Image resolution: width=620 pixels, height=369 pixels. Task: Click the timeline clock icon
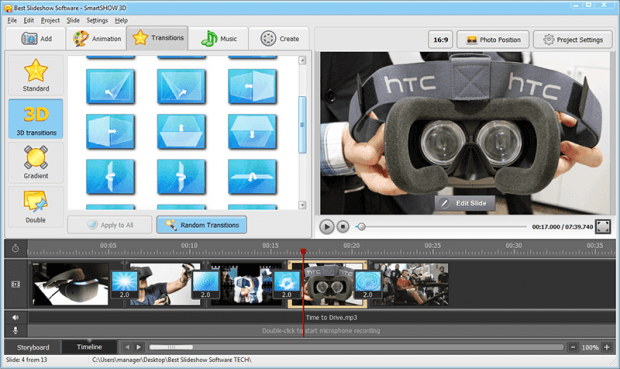point(15,248)
